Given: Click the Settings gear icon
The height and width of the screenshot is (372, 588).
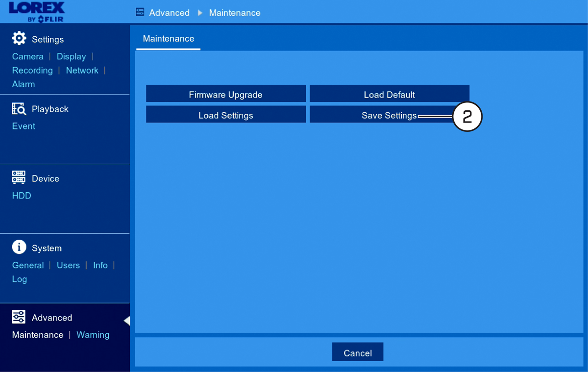Looking at the screenshot, I should pyautogui.click(x=19, y=39).
